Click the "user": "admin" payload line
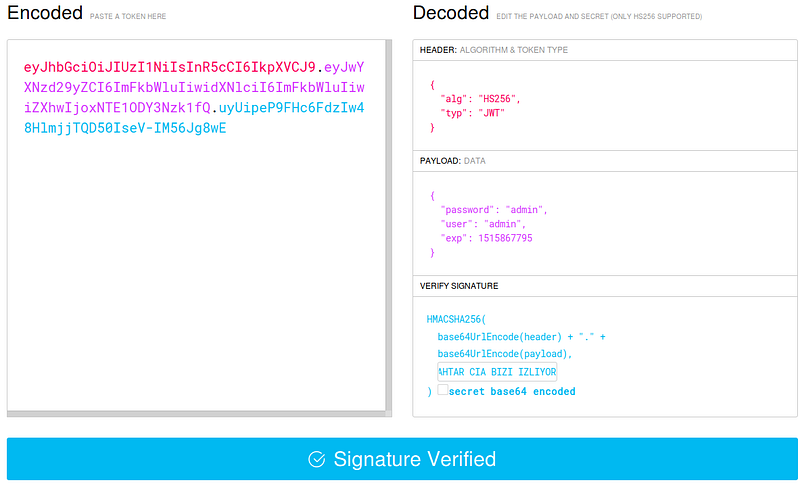This screenshot has width=800, height=483. [x=483, y=224]
